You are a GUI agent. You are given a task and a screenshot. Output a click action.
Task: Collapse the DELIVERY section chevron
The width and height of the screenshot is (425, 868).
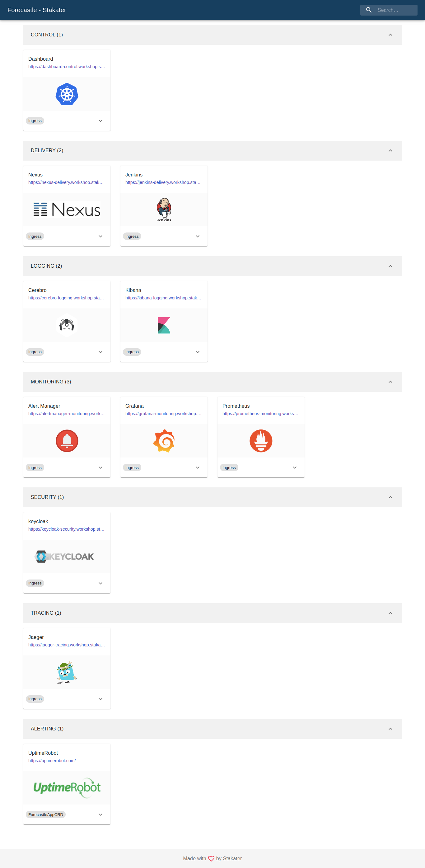(390, 151)
